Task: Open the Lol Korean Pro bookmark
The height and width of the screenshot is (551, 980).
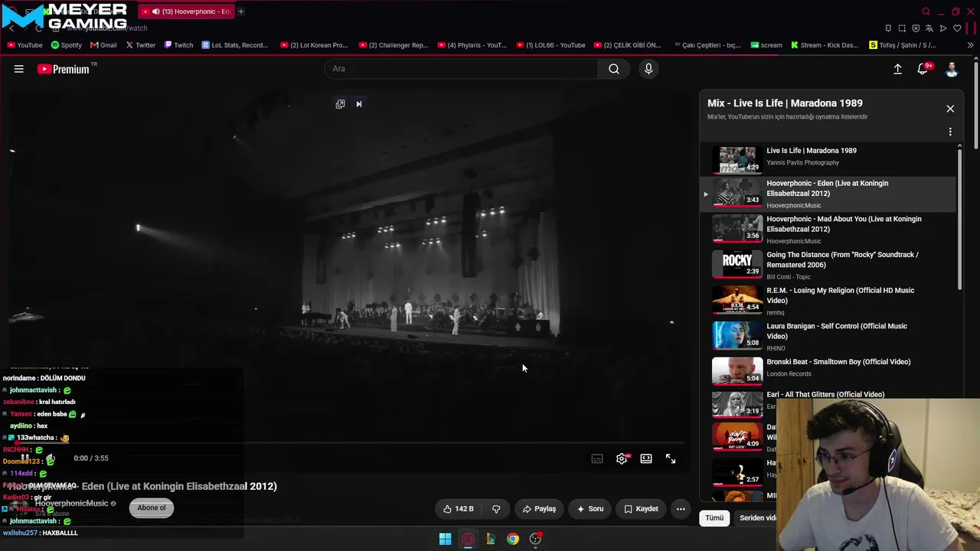Action: (314, 45)
